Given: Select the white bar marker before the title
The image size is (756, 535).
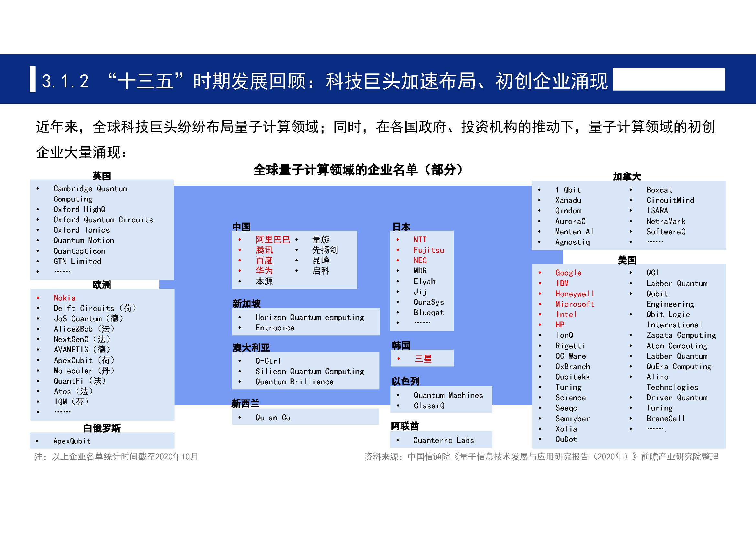Looking at the screenshot, I should tap(33, 79).
